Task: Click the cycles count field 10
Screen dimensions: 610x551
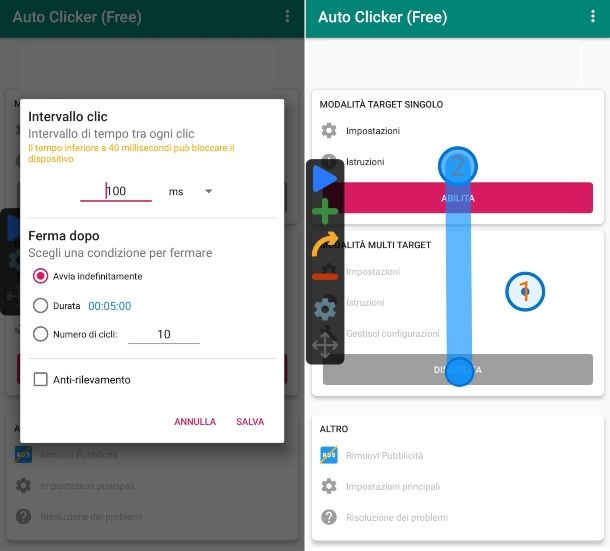Action: tap(164, 334)
